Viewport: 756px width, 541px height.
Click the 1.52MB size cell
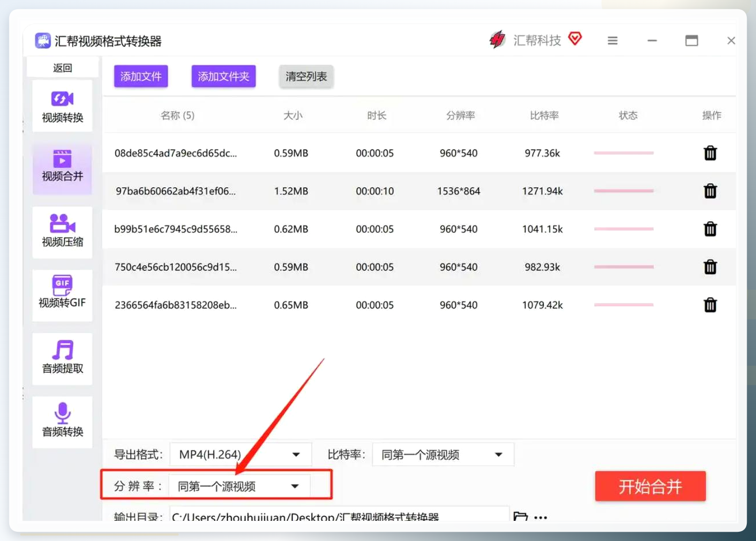[291, 191]
